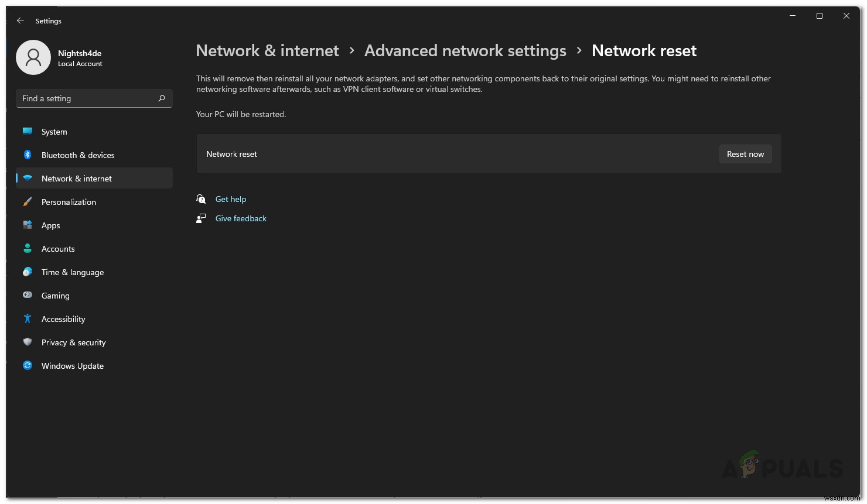867x504 pixels.
Task: Click the Time & language globe icon
Action: click(28, 272)
